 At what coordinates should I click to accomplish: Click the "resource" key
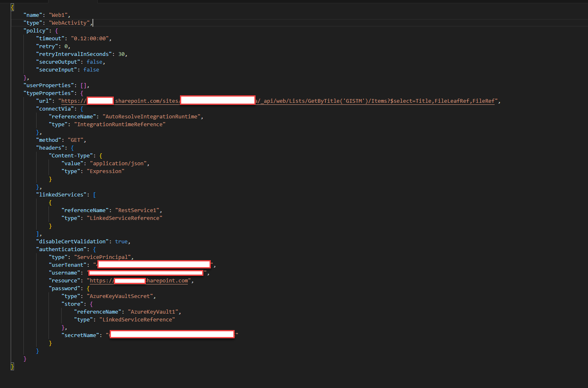coord(64,281)
